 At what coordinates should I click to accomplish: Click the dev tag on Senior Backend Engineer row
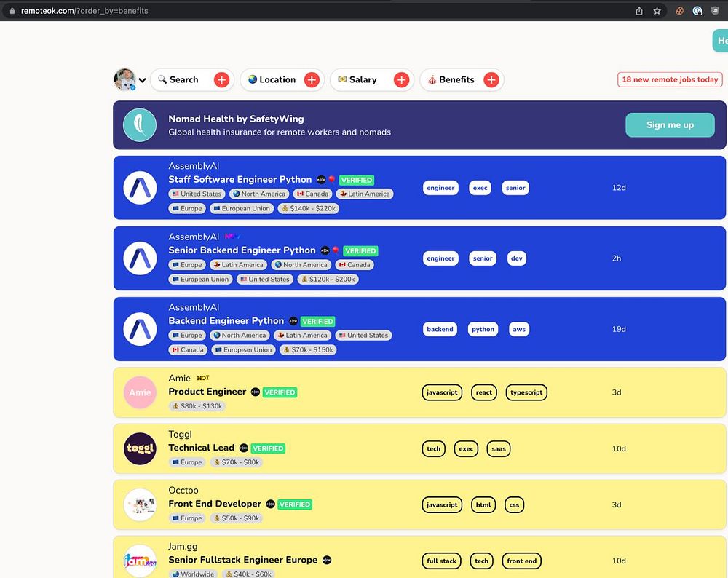(516, 258)
